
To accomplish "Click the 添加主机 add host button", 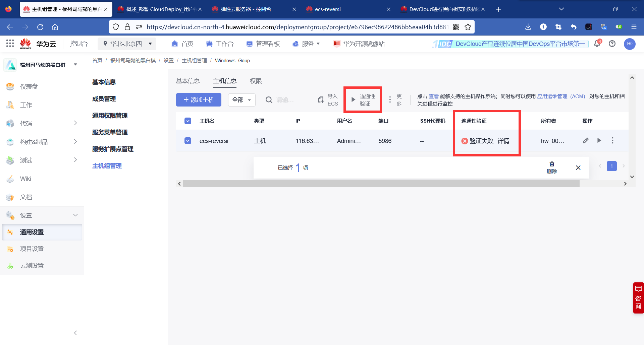I will coord(199,99).
